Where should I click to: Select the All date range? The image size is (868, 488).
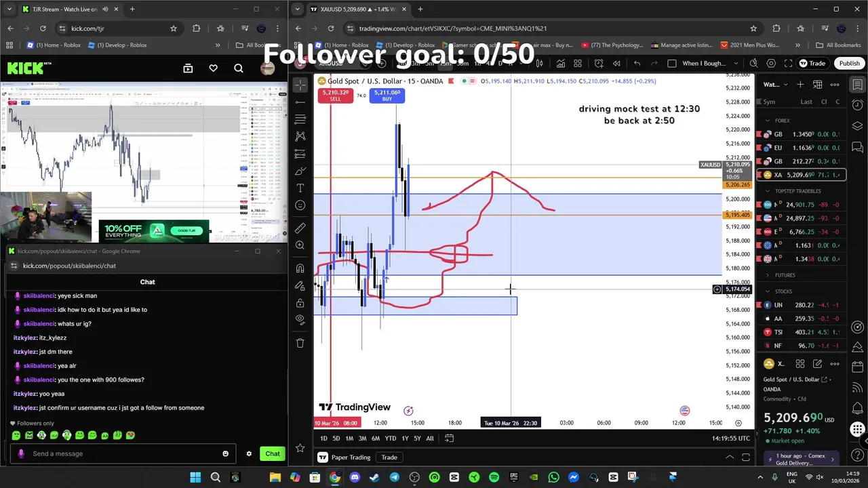coord(430,439)
